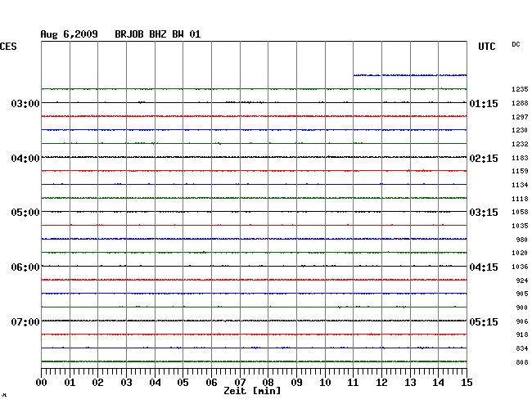Click the DC value "1035"
The width and height of the screenshot is (532, 404).
520,226
